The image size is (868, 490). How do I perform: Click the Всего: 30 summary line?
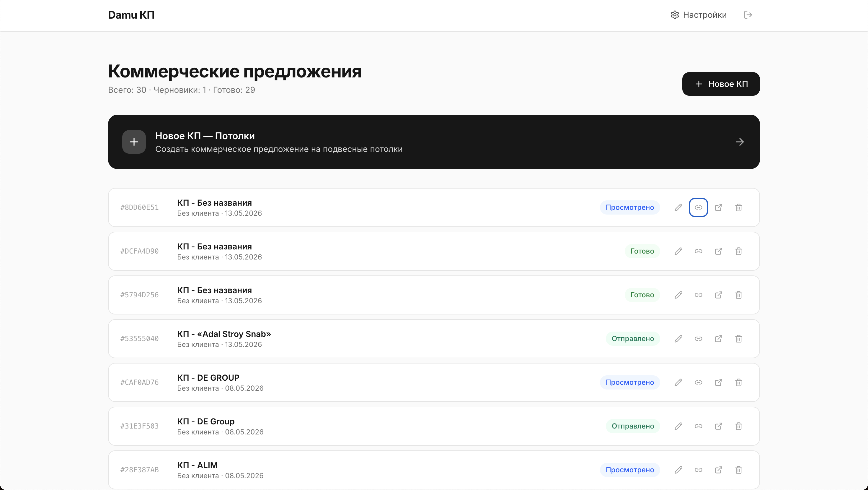tap(181, 90)
